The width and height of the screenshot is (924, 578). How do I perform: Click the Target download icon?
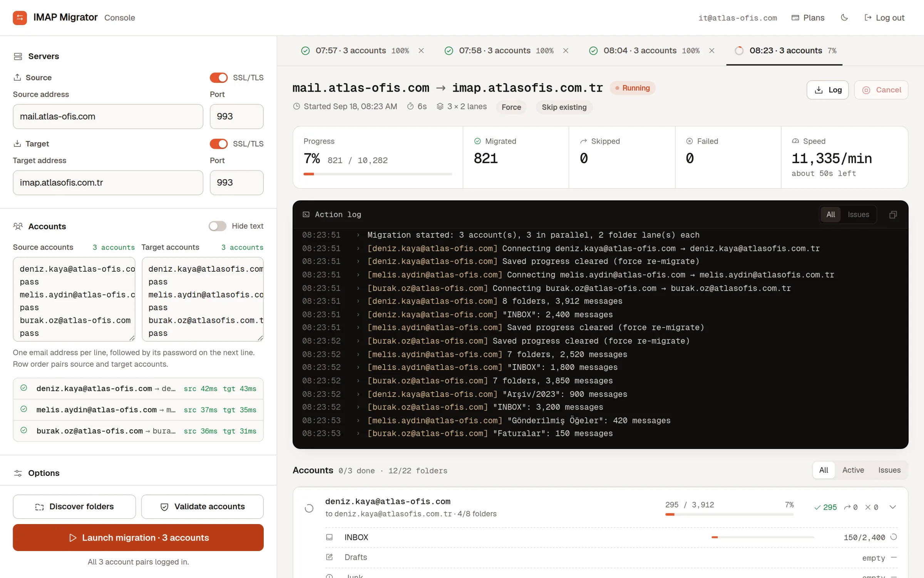17,144
